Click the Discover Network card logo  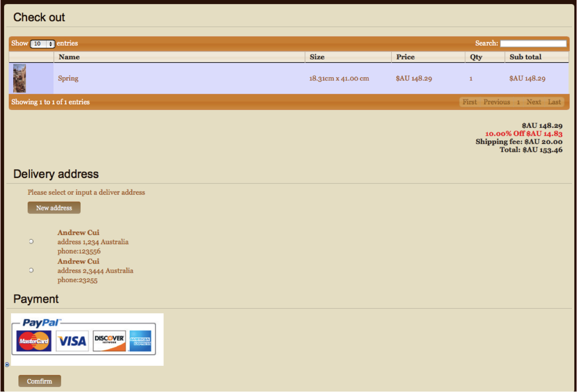(x=109, y=341)
